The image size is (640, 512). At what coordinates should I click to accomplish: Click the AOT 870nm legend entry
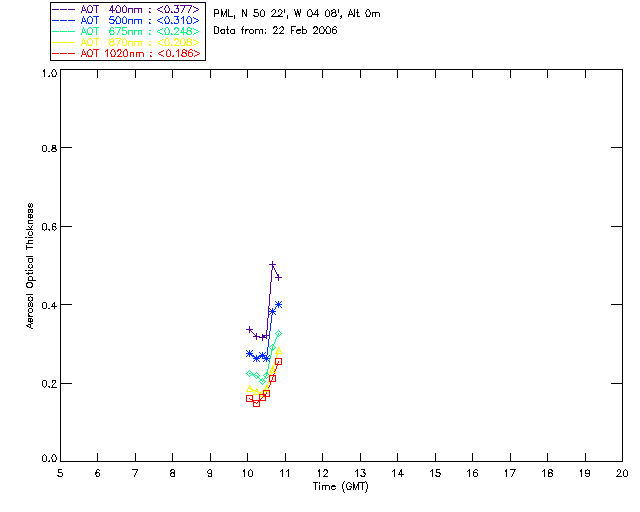coord(126,42)
